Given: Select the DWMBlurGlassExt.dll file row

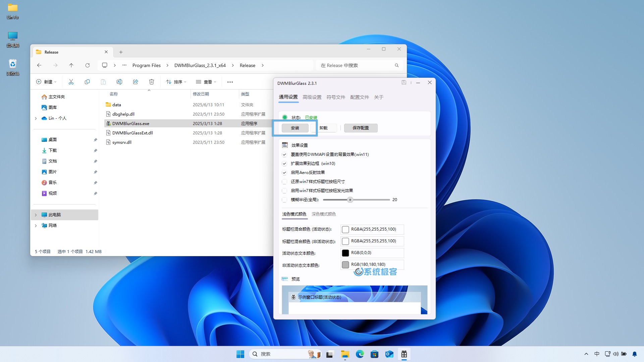Looking at the screenshot, I should [188, 133].
